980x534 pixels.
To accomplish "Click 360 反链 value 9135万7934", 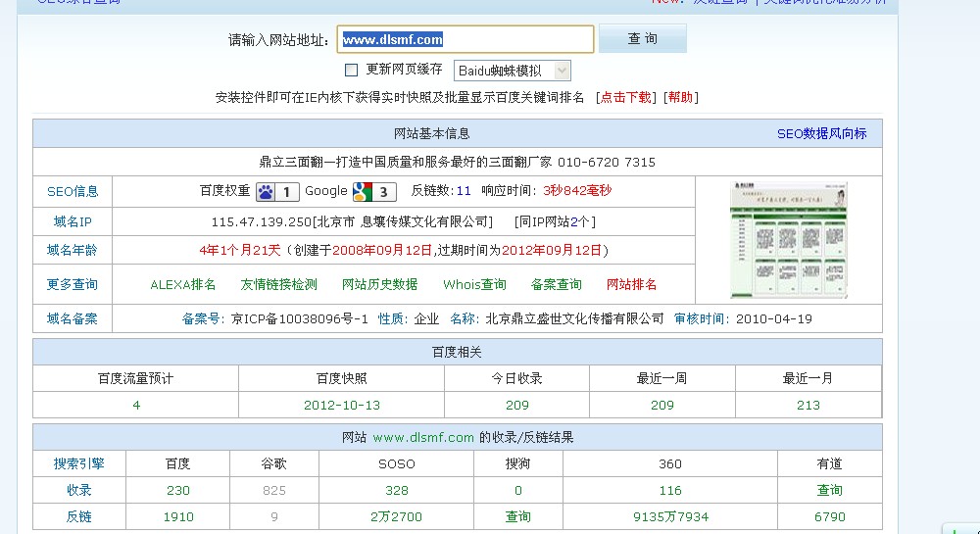I will tap(670, 517).
